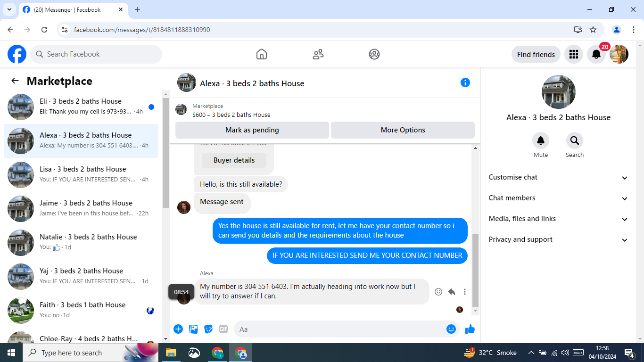
Task: Click the Find friends button
Action: pos(536,54)
